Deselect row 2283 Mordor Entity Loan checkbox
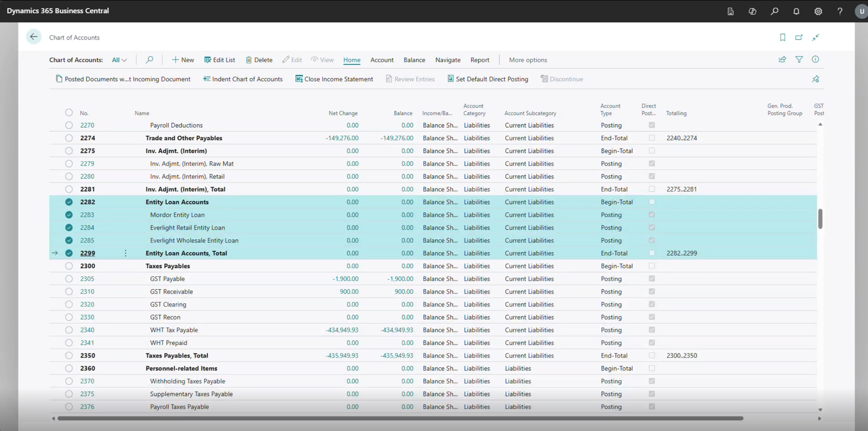Viewport: 868px width, 431px height. [x=69, y=215]
